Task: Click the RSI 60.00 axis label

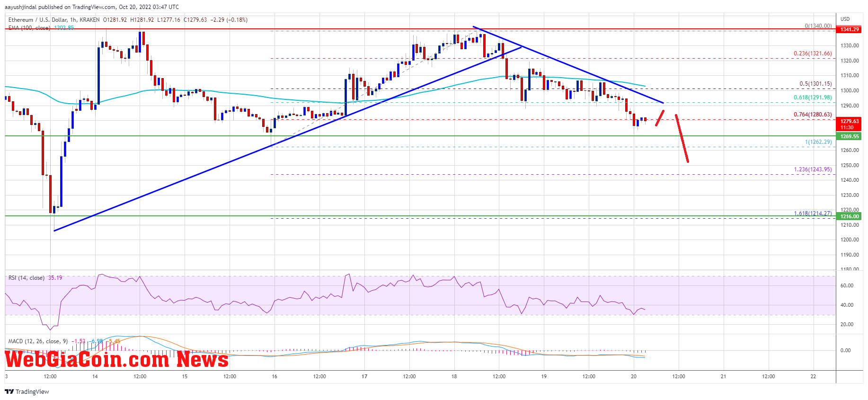Action: [x=847, y=285]
